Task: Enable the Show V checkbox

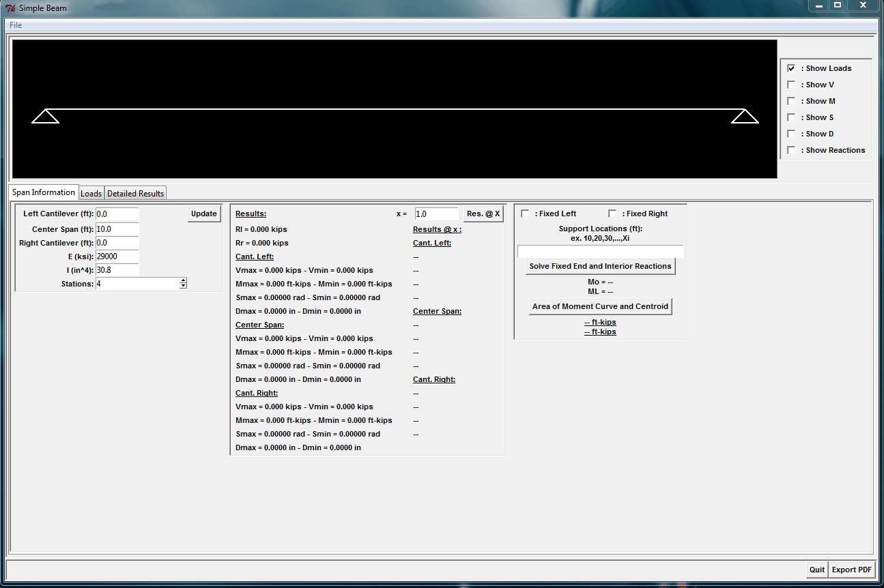Action: pyautogui.click(x=791, y=85)
